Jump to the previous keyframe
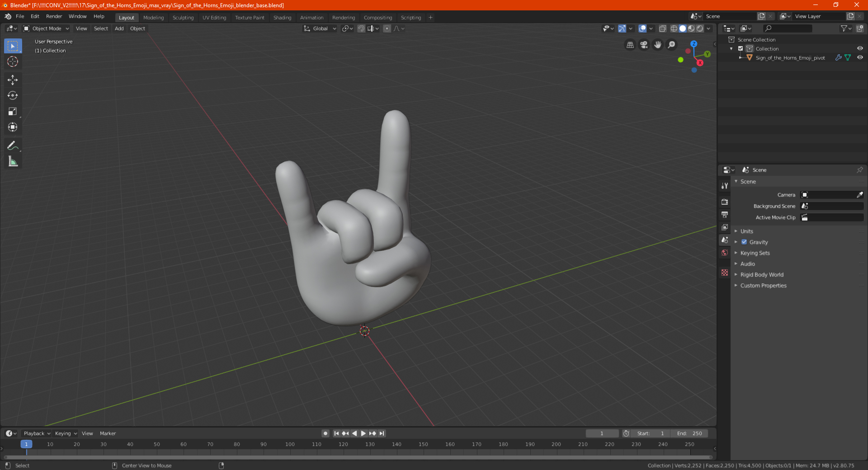This screenshot has height=470, width=868. [345, 433]
